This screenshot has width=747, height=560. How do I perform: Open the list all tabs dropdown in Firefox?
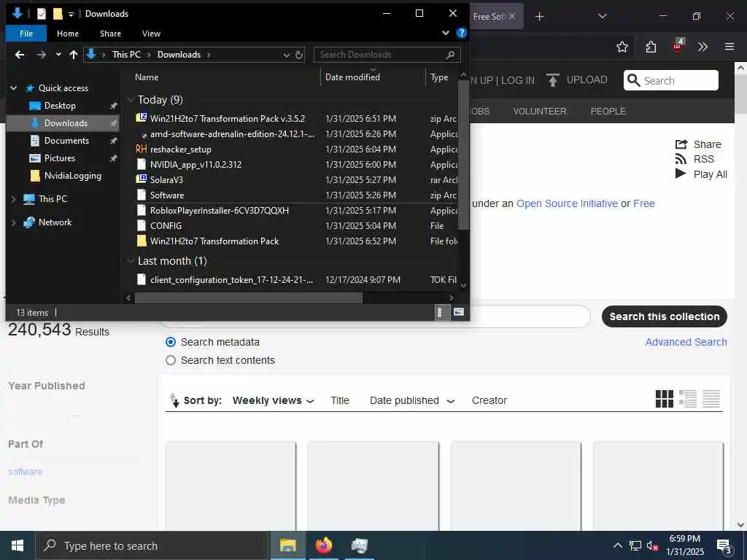[x=602, y=17]
